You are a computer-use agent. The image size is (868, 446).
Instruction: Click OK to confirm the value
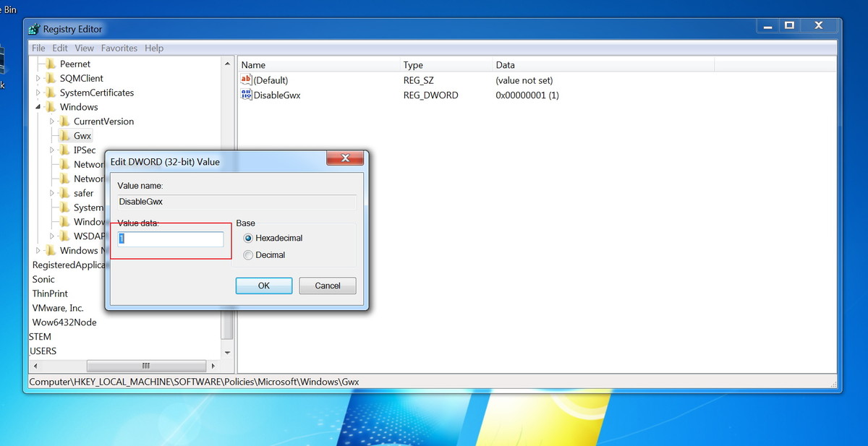(263, 285)
